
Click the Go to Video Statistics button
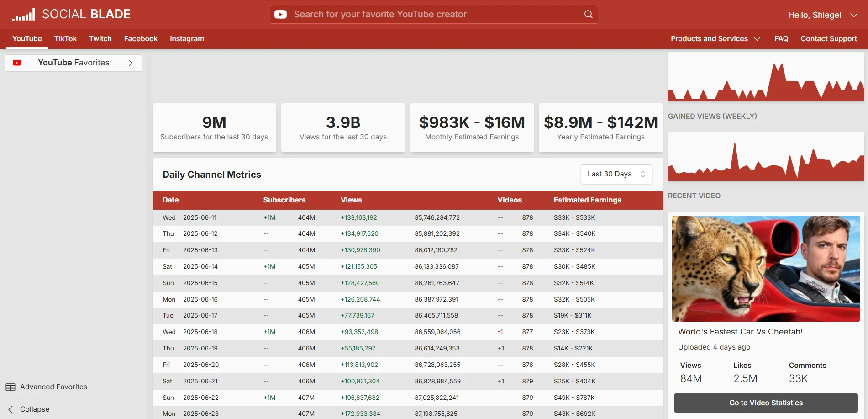click(x=765, y=403)
